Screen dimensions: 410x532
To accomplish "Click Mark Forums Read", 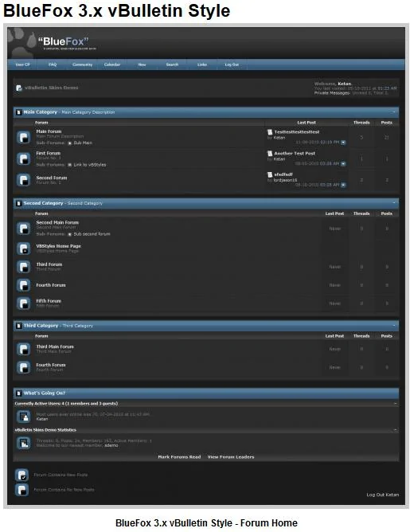I will click(179, 457).
